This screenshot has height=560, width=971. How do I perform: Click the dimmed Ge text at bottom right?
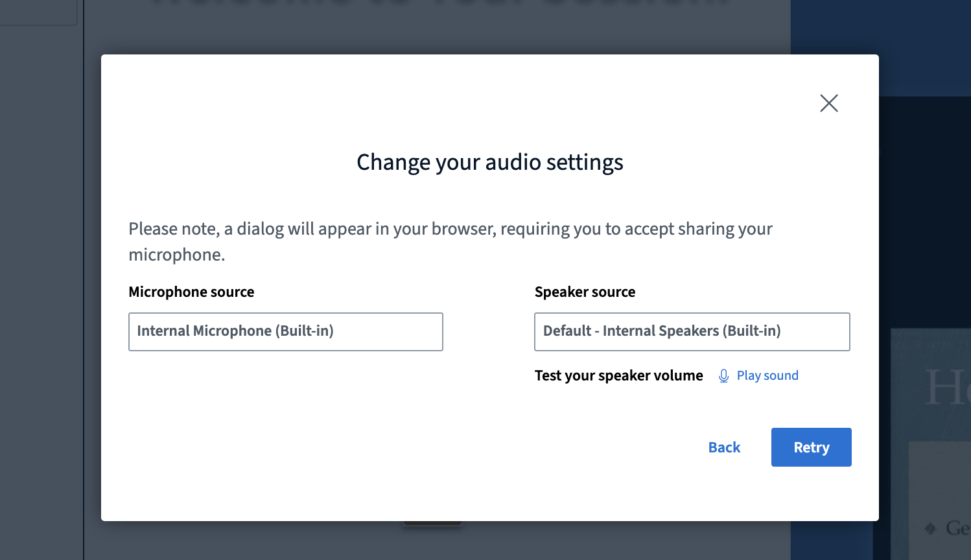[x=957, y=528]
